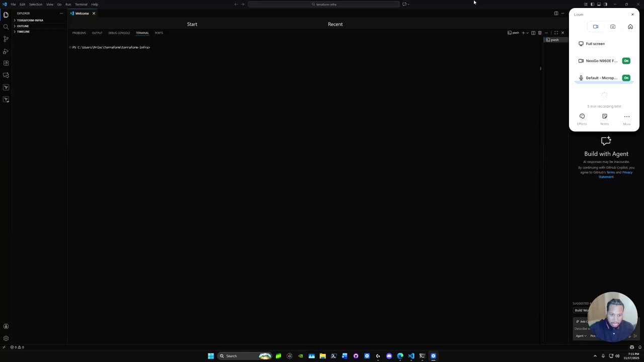
Task: Open the Accounts menu in activity bar
Action: coord(6,326)
